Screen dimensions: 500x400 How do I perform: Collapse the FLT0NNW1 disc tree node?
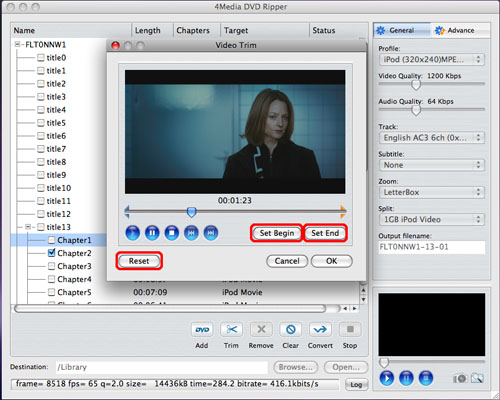(17, 44)
